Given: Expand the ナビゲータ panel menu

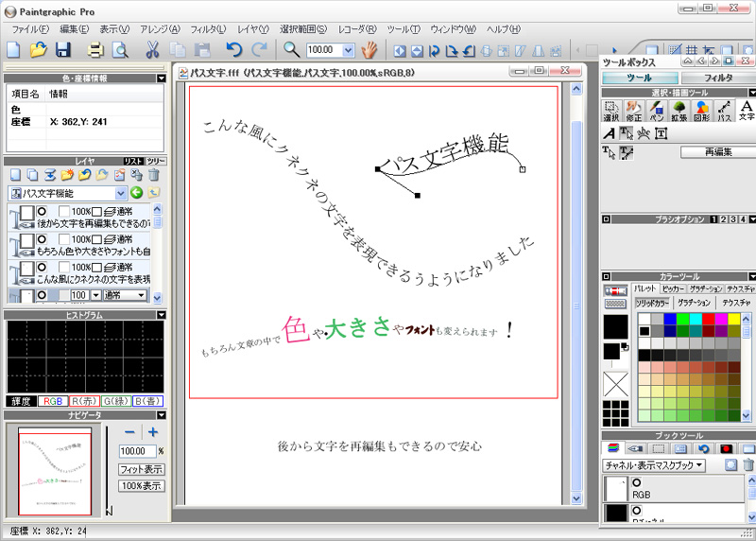Looking at the screenshot, I should [x=162, y=415].
